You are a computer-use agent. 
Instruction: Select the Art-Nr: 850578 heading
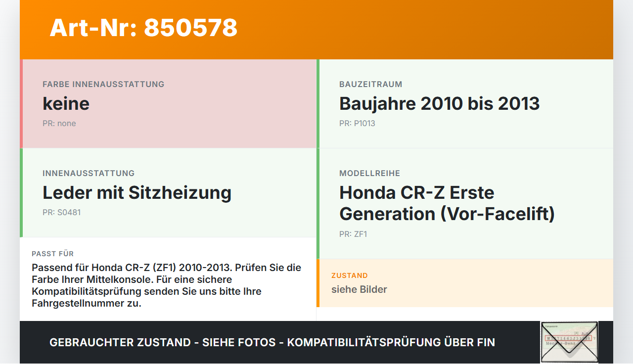pos(143,28)
